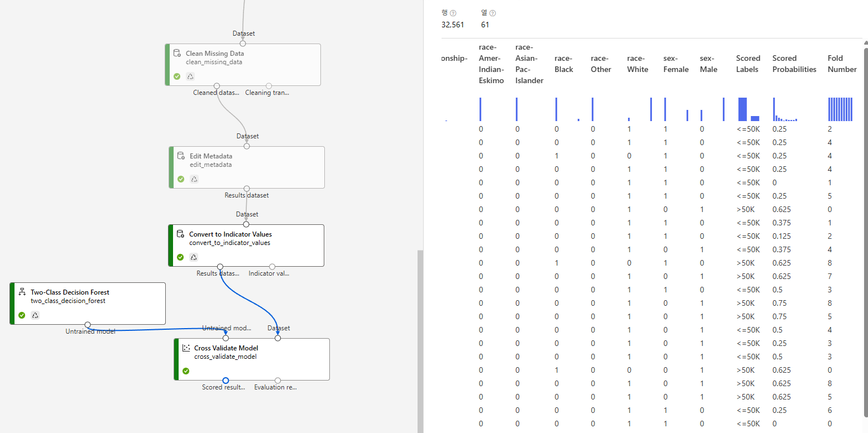This screenshot has height=433, width=868.
Task: Click the Fold Number cell showing 6
Action: click(x=830, y=410)
